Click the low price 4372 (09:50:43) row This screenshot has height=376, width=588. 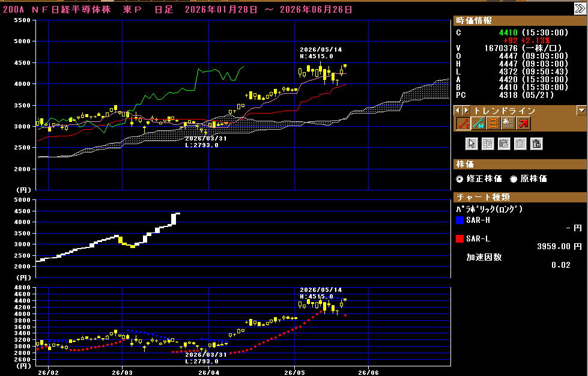pos(512,71)
